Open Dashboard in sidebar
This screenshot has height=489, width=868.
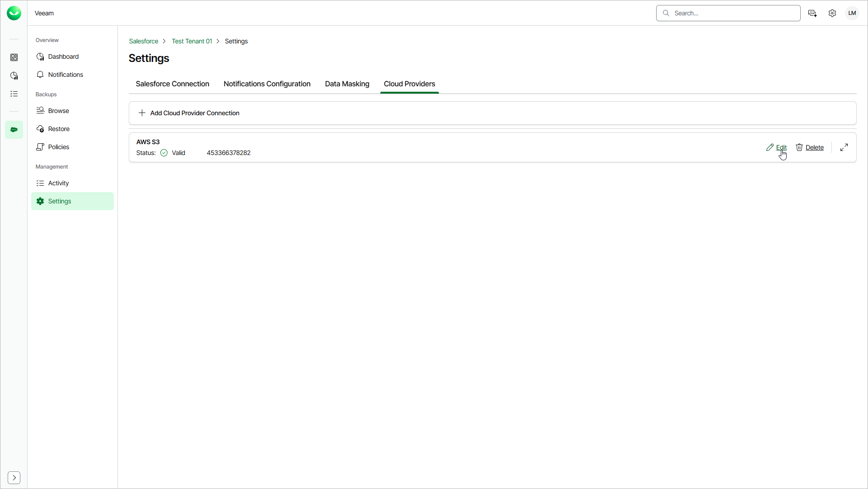coord(72,56)
